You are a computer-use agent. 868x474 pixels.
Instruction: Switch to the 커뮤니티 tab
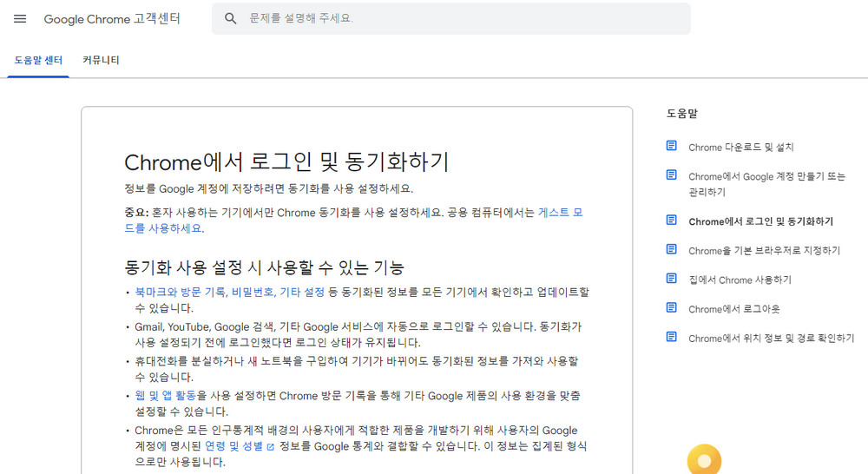(101, 61)
